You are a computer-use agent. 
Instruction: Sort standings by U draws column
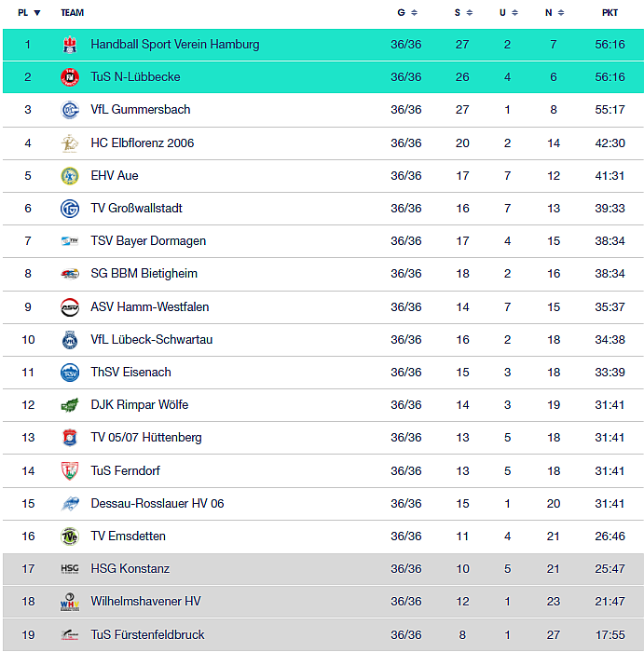tap(508, 13)
